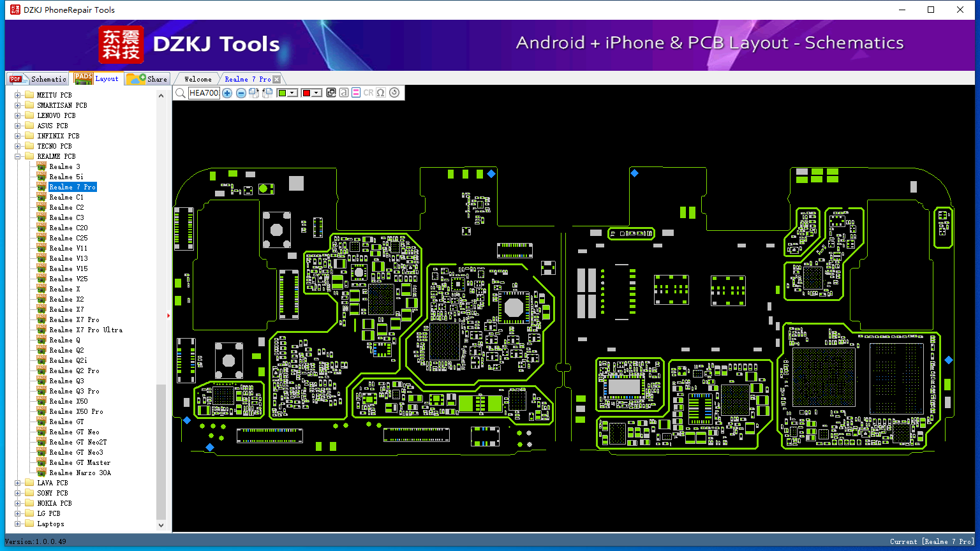Select the text label 'a' display icon
This screenshot has height=551, width=980.
pyautogui.click(x=345, y=92)
